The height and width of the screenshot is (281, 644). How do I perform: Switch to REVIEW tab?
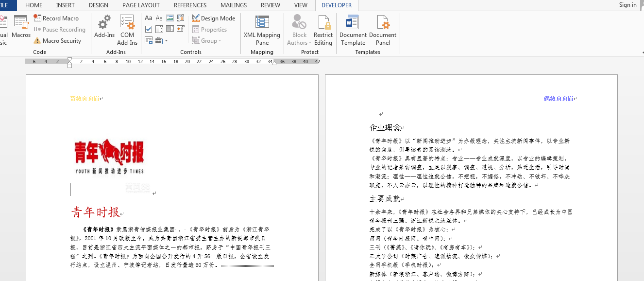point(271,5)
